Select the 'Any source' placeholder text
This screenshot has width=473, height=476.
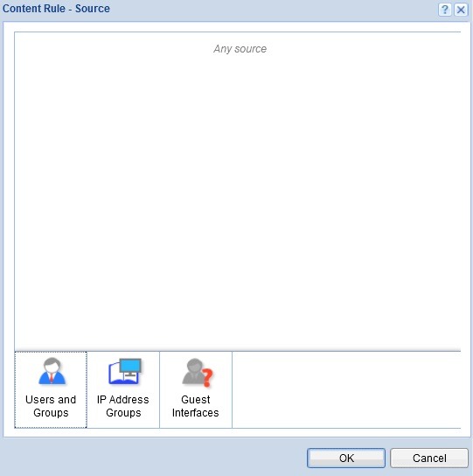pos(240,49)
